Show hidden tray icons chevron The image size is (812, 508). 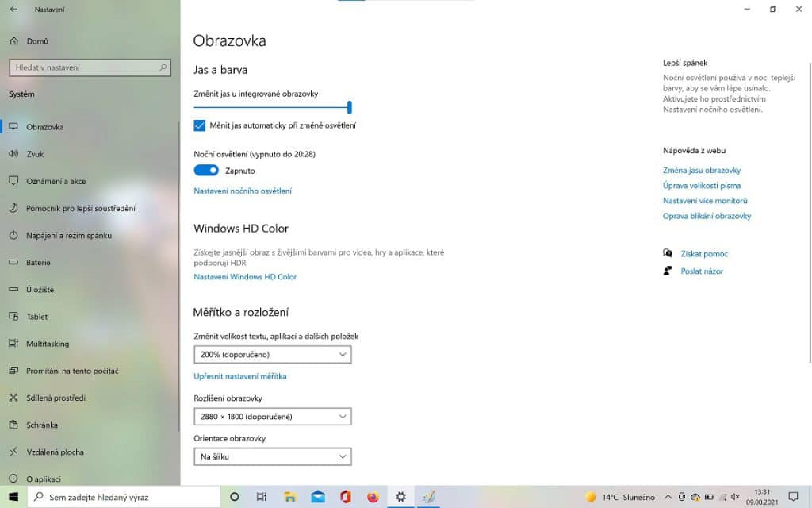(668, 497)
